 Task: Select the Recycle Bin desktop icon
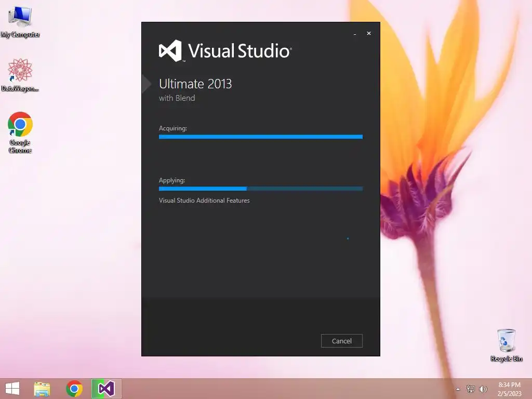coord(507,345)
